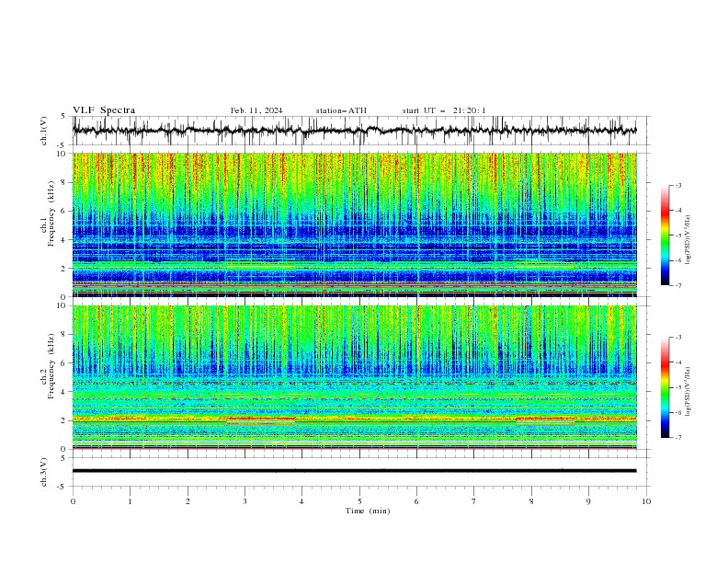Click the flat ch.3 voltage trace
728x563 pixels.
pos(354,471)
